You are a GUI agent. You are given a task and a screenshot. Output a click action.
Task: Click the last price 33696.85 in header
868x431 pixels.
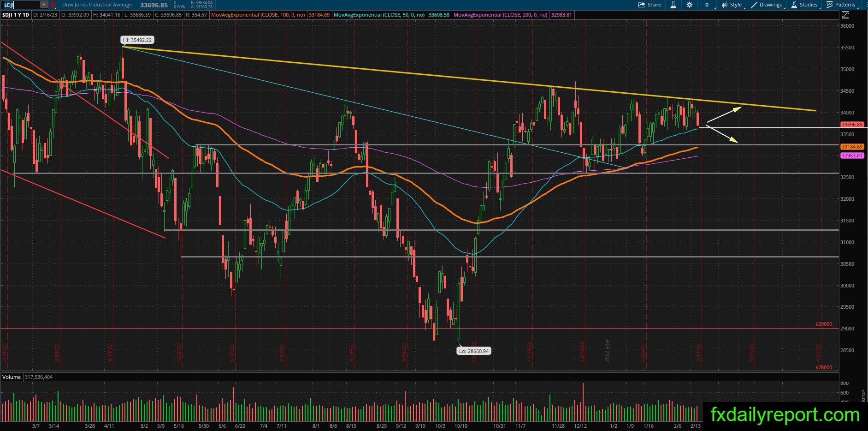(x=154, y=5)
